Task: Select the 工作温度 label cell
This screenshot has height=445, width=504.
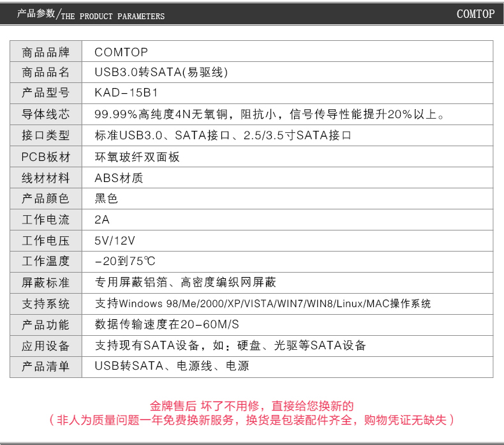Action: 46,262
